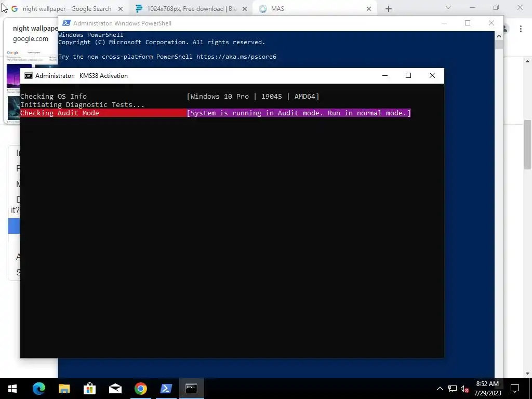532x399 pixels.
Task: Open File Explorer from taskbar
Action: (64, 389)
